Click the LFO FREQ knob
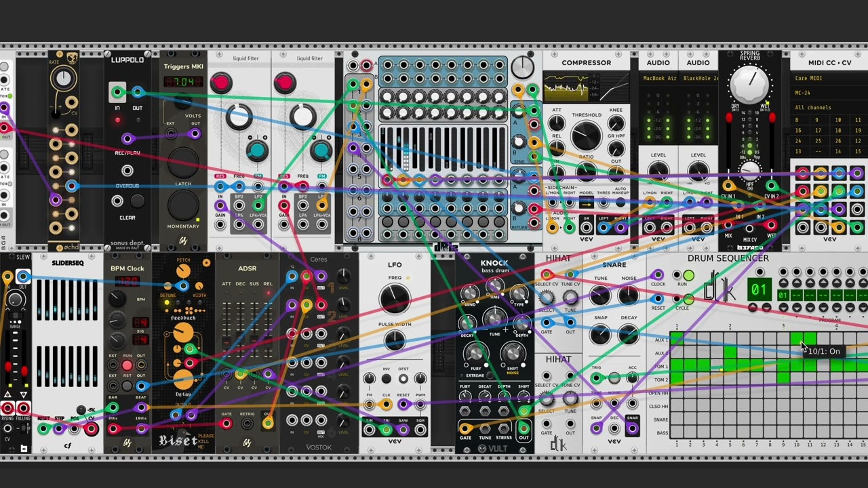 click(x=395, y=298)
